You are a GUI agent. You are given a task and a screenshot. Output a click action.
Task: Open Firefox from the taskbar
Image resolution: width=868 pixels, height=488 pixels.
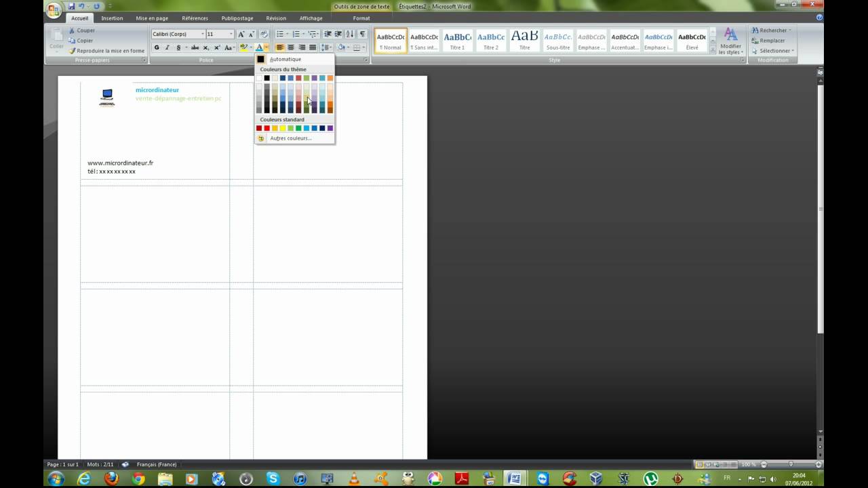[x=111, y=479]
